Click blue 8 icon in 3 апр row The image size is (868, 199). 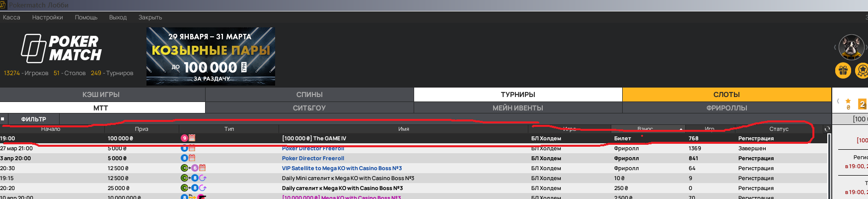(184, 158)
